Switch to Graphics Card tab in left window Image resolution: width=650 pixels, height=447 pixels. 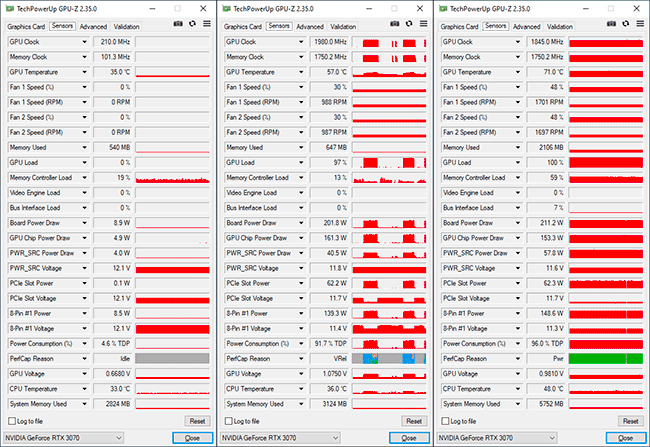click(25, 26)
